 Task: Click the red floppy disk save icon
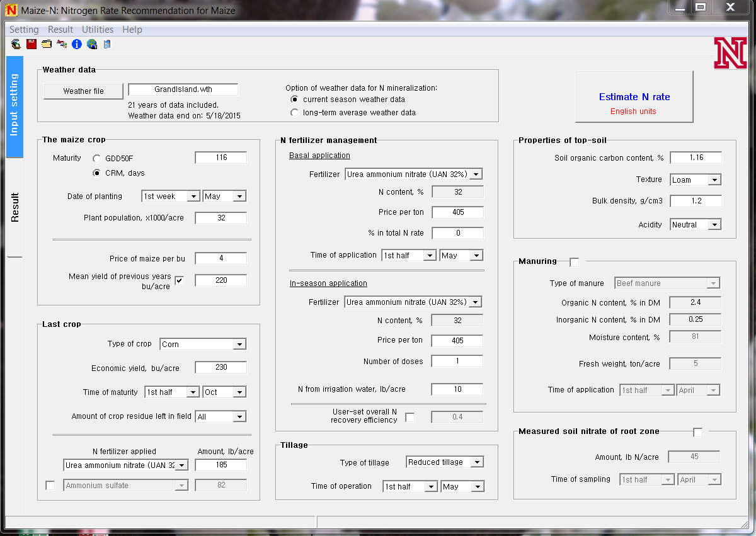[x=31, y=44]
